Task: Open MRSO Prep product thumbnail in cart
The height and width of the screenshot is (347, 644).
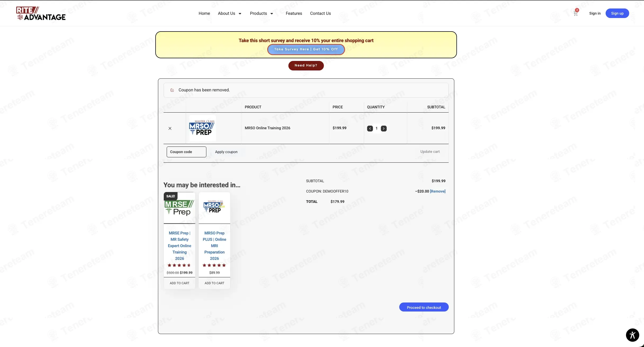Action: click(202, 128)
